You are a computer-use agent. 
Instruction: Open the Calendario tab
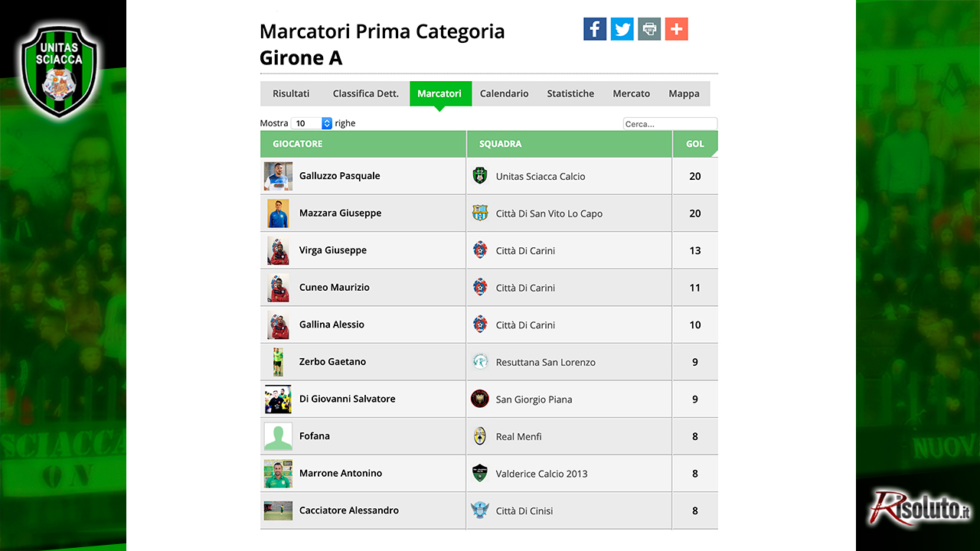[x=504, y=93]
